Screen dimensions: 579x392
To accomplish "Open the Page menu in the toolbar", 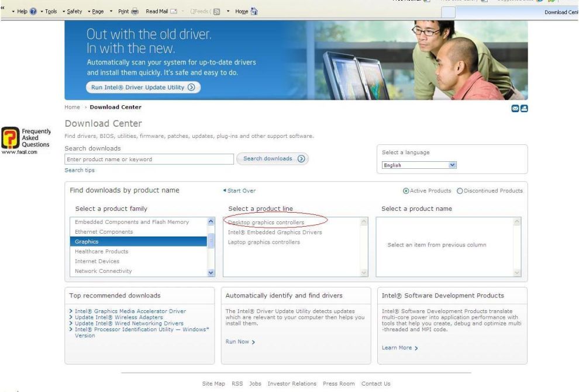I will click(97, 12).
